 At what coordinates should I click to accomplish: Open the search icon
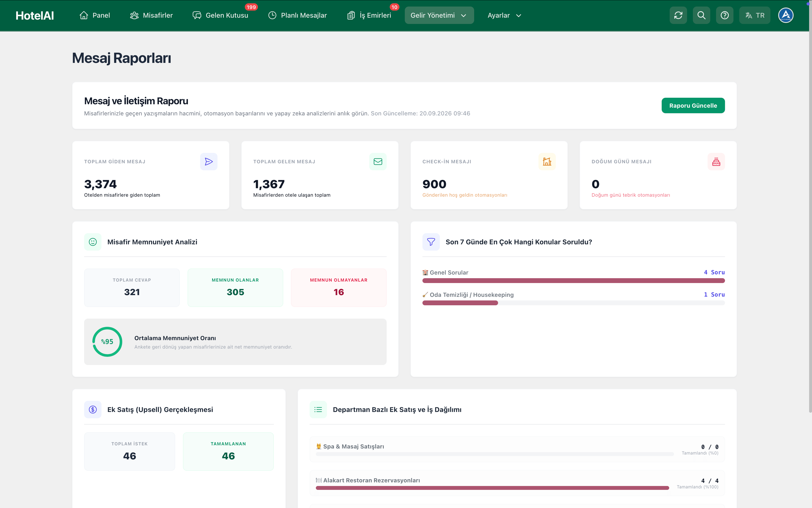click(x=701, y=15)
